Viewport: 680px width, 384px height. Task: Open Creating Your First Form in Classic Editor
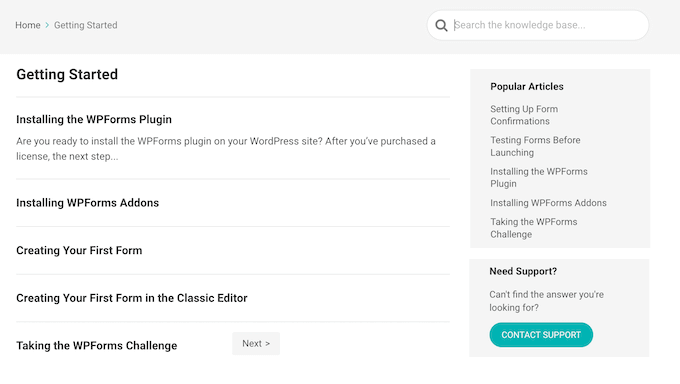[x=132, y=298]
